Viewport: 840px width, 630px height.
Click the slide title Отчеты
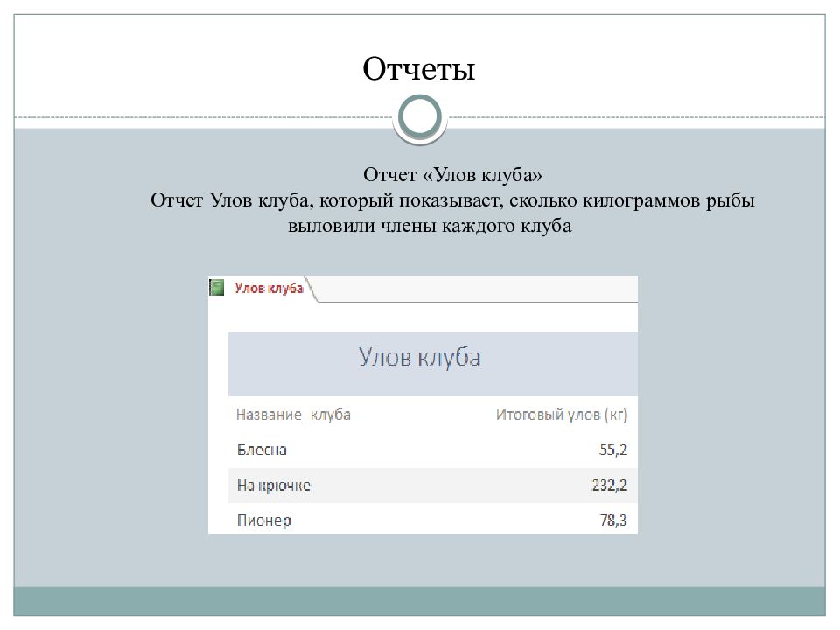419,68
